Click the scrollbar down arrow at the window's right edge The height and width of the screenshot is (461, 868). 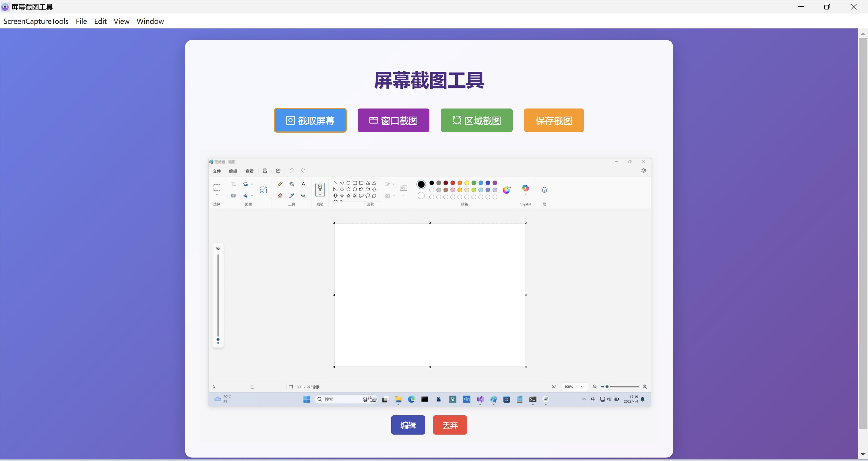pos(863,454)
